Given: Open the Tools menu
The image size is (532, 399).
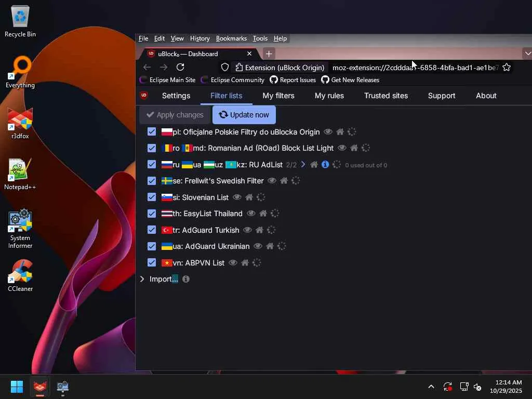Looking at the screenshot, I should click(260, 38).
